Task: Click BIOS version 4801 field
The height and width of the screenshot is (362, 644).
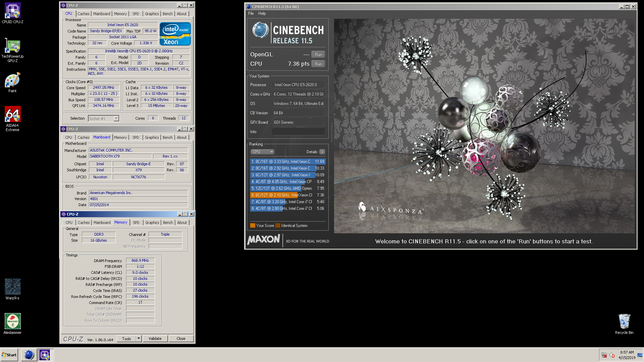Action: click(x=138, y=199)
